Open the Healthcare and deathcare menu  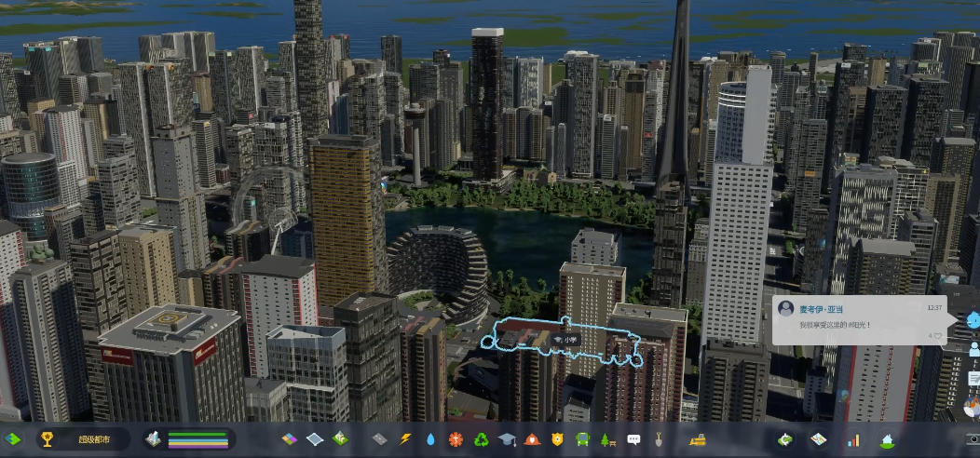456,439
